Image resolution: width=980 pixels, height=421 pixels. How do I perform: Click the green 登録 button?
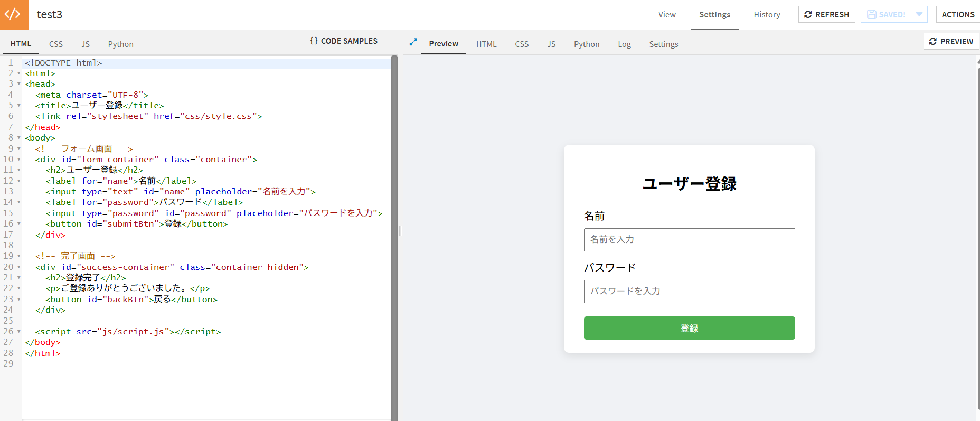tap(689, 328)
